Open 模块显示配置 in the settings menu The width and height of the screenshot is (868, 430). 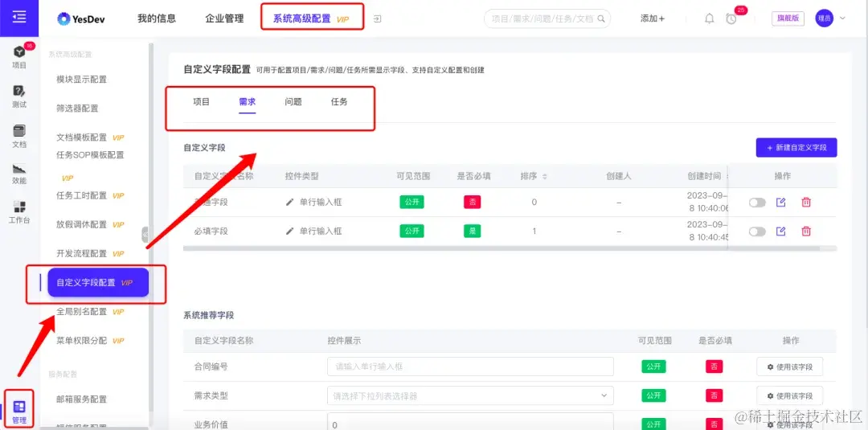[x=81, y=79]
